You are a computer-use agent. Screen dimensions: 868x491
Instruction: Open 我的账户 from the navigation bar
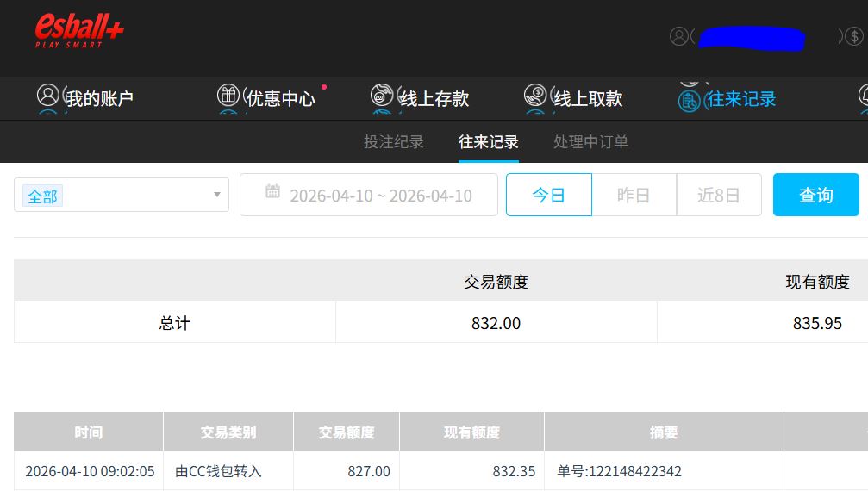click(99, 99)
